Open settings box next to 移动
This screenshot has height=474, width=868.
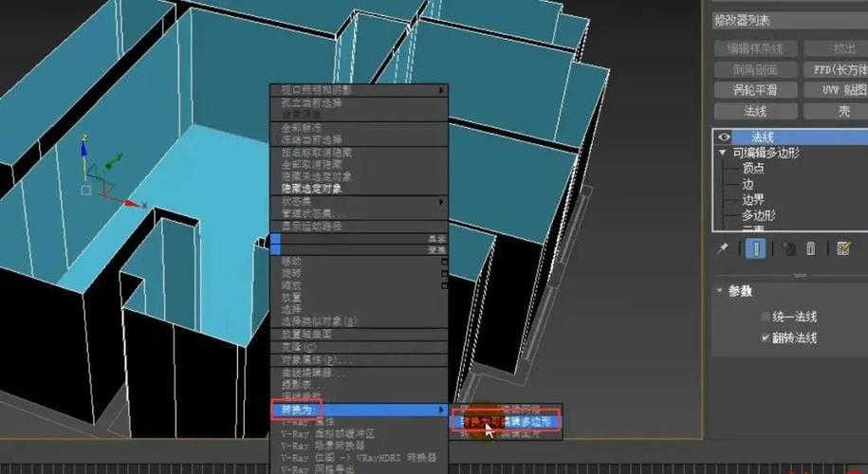(x=444, y=262)
